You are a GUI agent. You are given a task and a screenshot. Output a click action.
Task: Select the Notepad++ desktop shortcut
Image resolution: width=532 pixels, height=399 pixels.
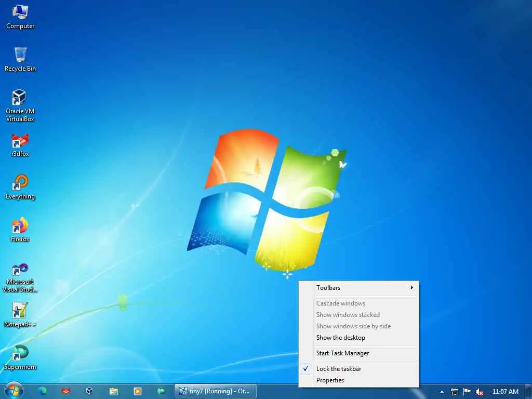point(20,315)
